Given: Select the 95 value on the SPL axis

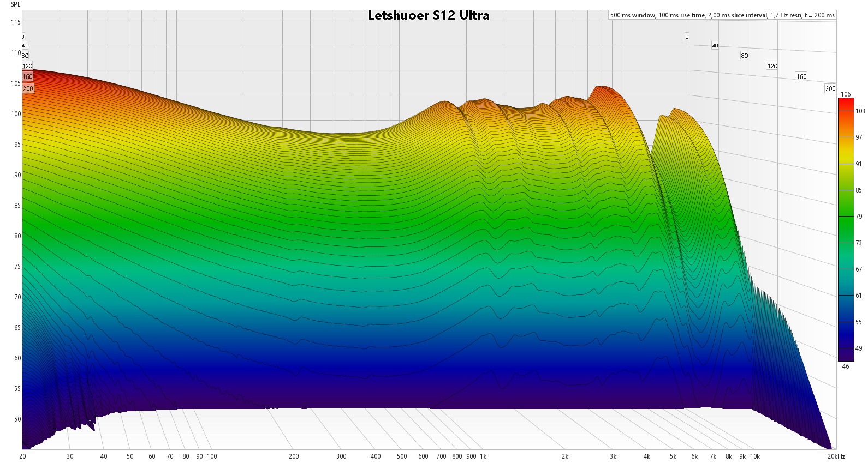Looking at the screenshot, I should [17, 145].
